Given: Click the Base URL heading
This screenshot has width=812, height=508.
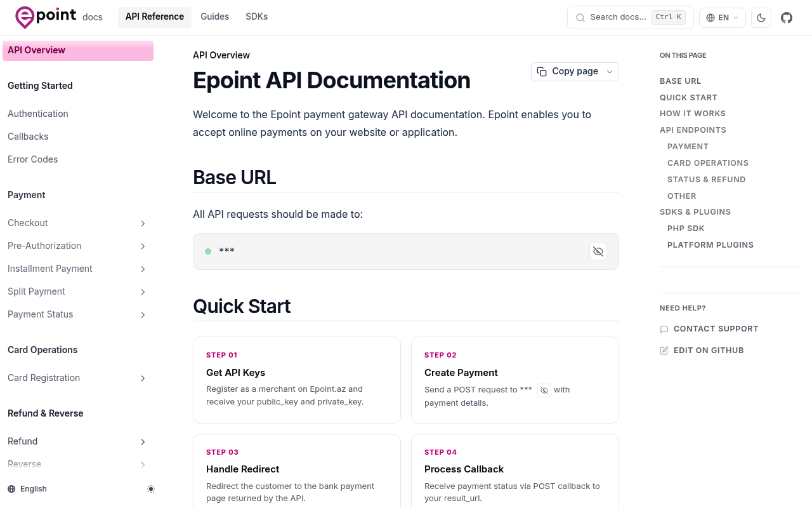Looking at the screenshot, I should coord(235,177).
